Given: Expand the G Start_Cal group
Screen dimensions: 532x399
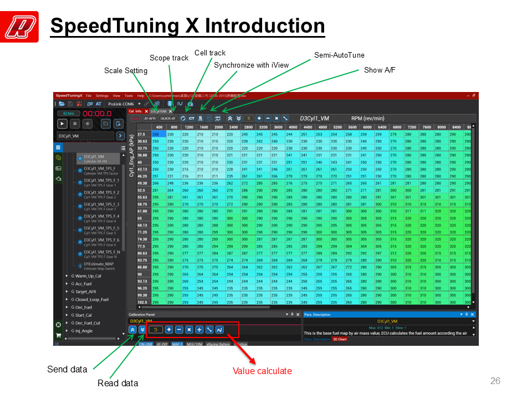Looking at the screenshot, I should (67, 315).
